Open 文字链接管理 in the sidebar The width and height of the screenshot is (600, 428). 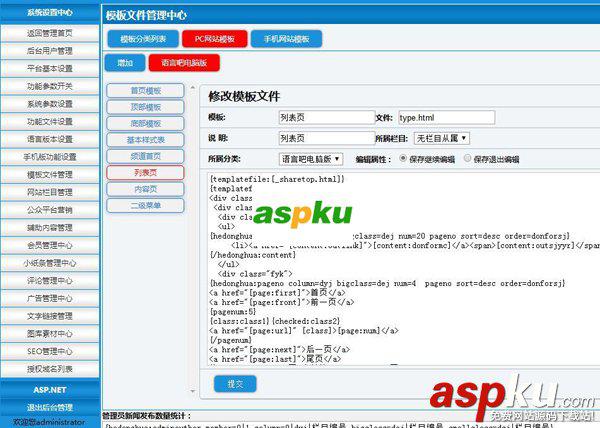coord(50,316)
